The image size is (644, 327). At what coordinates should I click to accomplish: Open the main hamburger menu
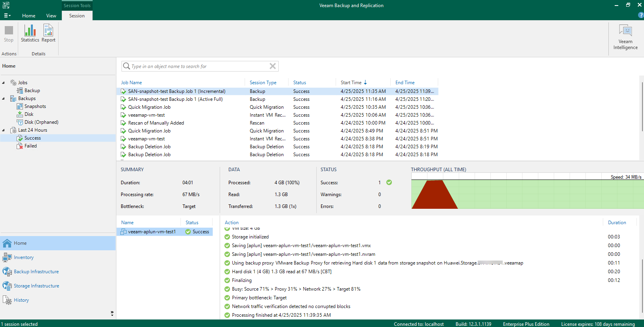pos(7,16)
